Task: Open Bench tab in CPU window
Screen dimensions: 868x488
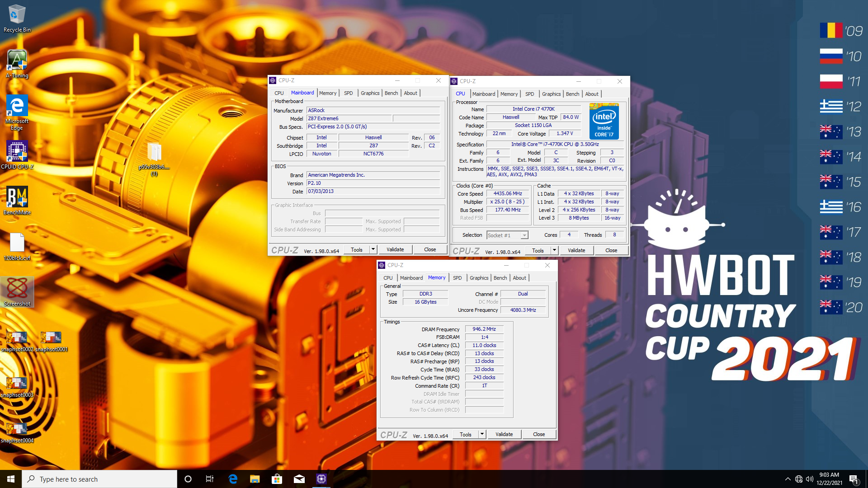Action: 572,94
